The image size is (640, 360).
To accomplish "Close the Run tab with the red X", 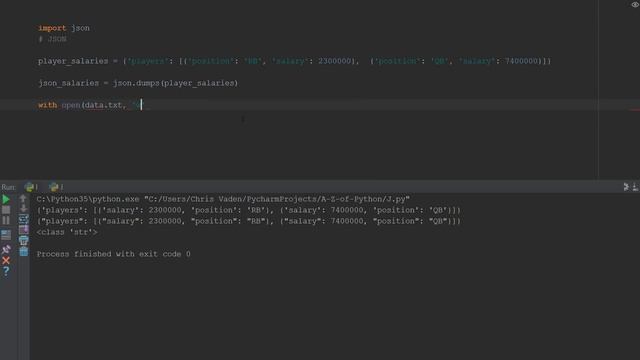I will 6,260.
